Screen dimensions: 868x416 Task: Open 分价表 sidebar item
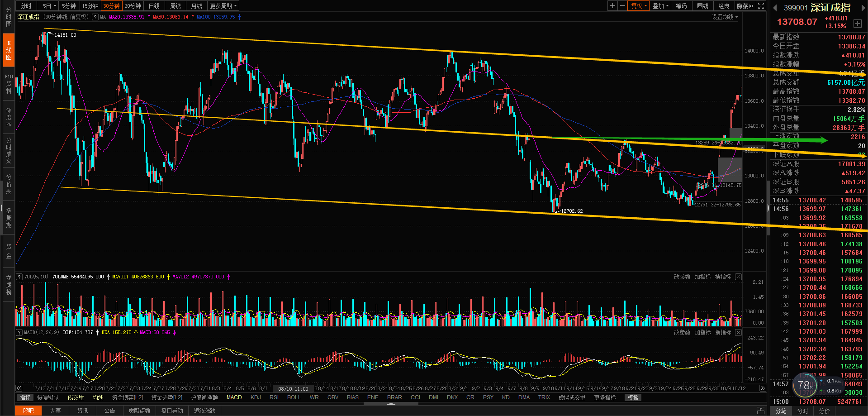[x=9, y=184]
